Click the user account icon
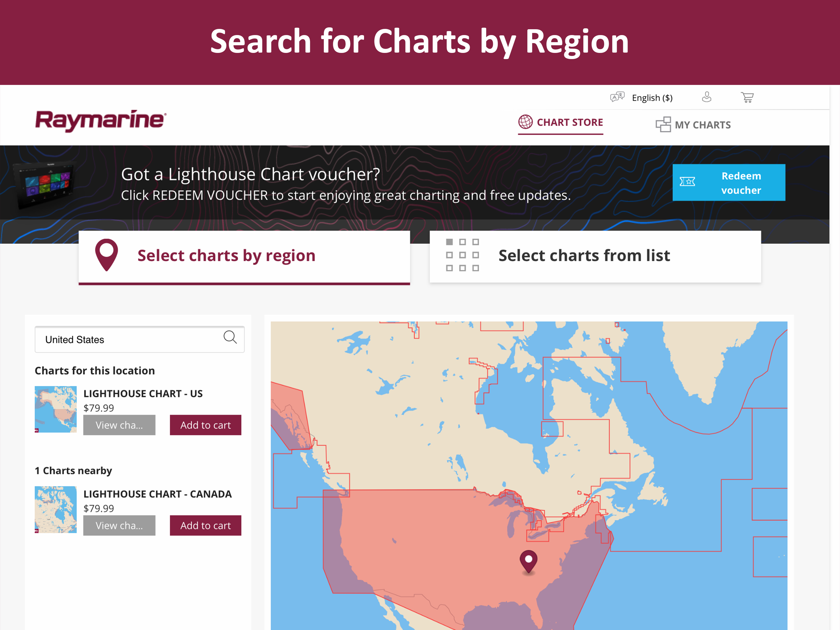840x630 pixels. pos(706,97)
